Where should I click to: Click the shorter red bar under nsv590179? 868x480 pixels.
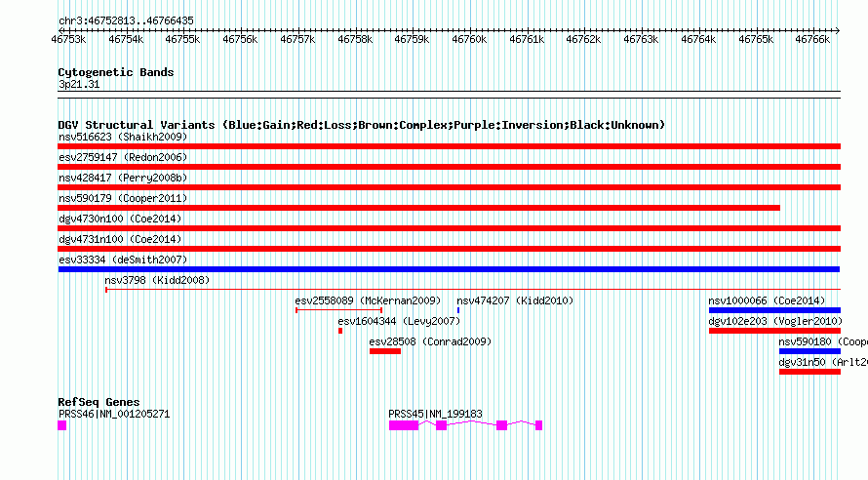[419, 208]
